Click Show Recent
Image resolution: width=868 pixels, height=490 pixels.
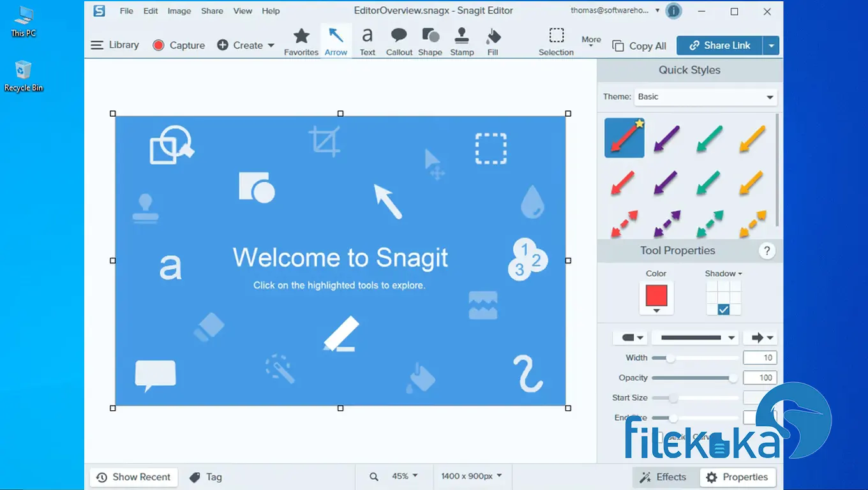[x=134, y=477]
